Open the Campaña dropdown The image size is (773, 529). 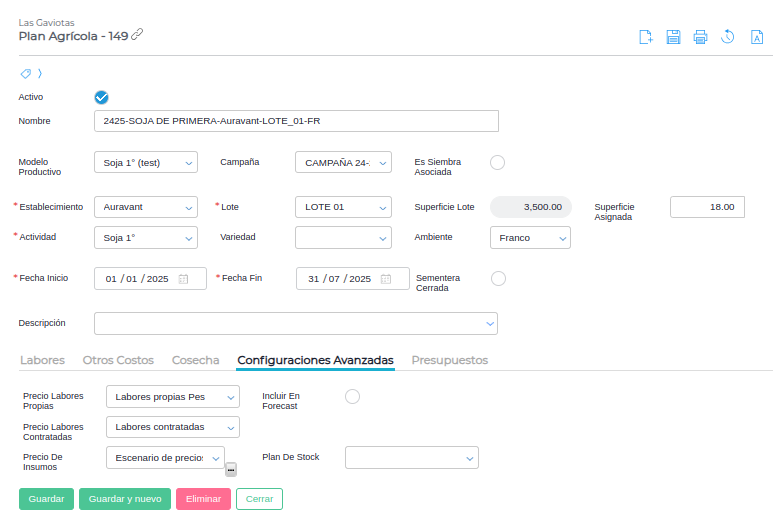[343, 162]
